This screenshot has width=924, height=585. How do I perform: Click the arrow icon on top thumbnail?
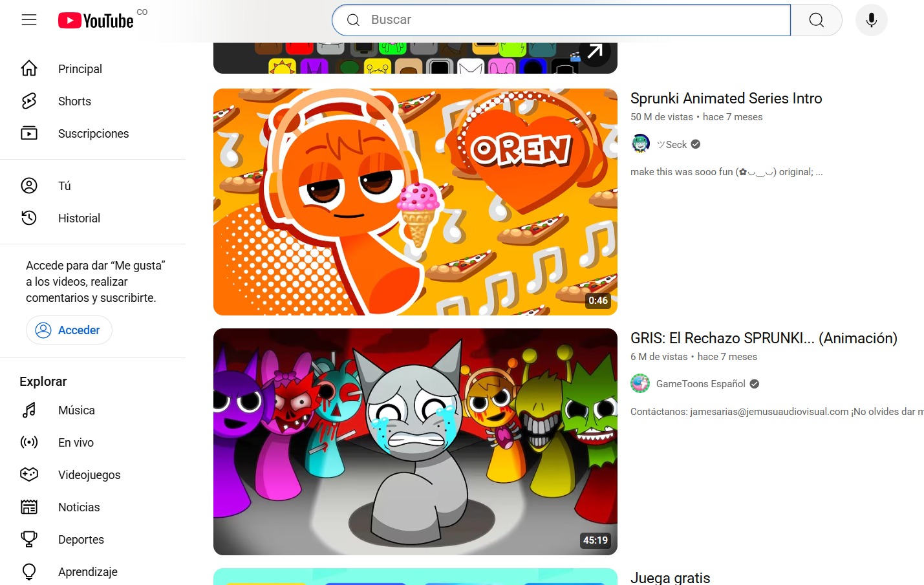596,52
